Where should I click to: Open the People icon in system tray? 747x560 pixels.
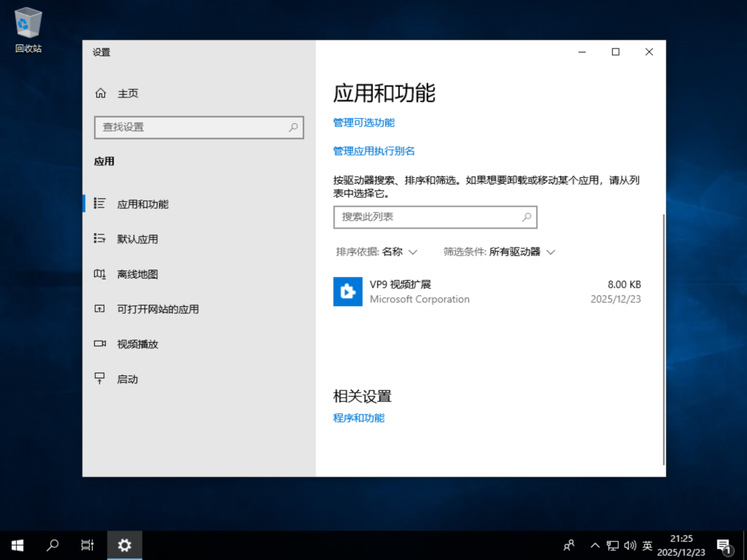(x=569, y=545)
